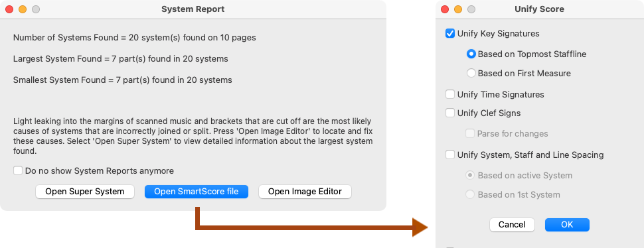
Task: Close the Unify Score window
Action: click(x=444, y=9)
